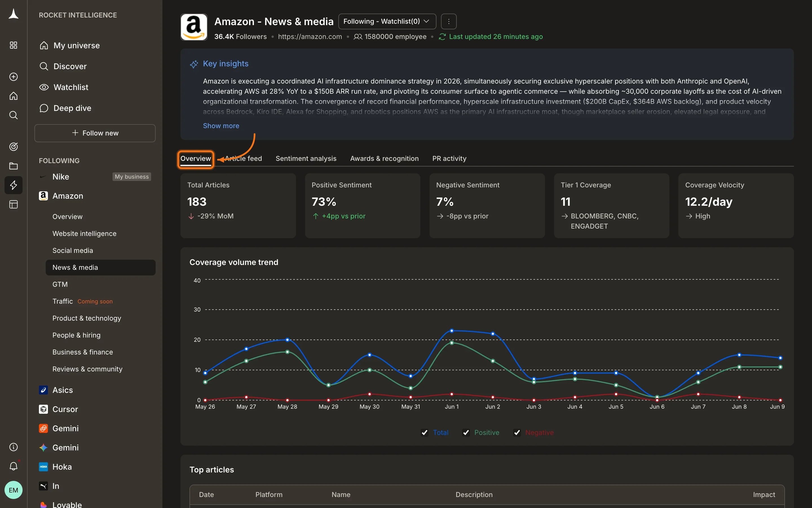This screenshot has width=812, height=508.
Task: Click the Jun 1 Total data point
Action: pyautogui.click(x=452, y=330)
